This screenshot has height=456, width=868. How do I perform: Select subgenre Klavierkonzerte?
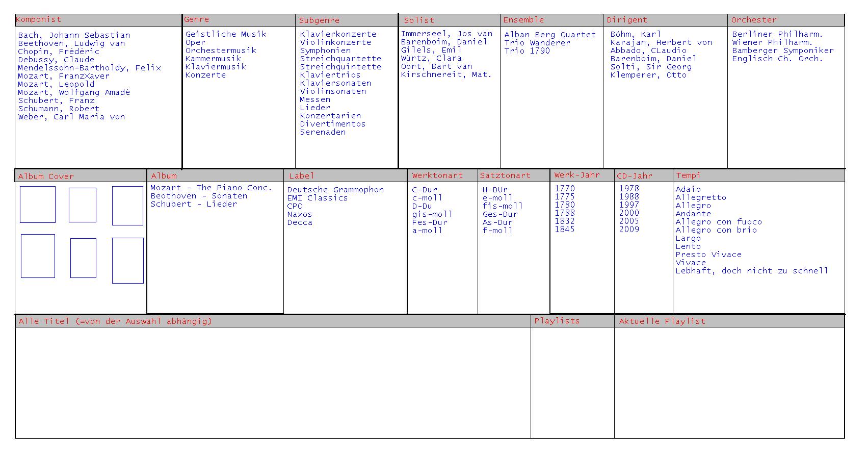pyautogui.click(x=338, y=34)
